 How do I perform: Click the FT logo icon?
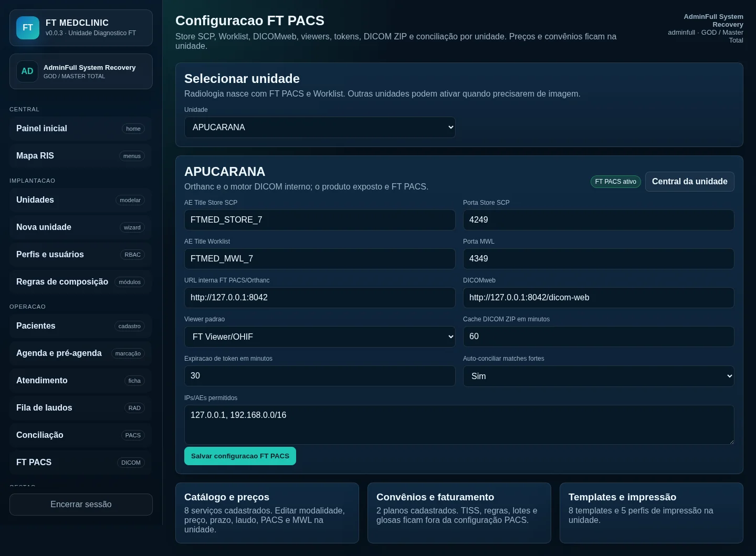pyautogui.click(x=28, y=28)
